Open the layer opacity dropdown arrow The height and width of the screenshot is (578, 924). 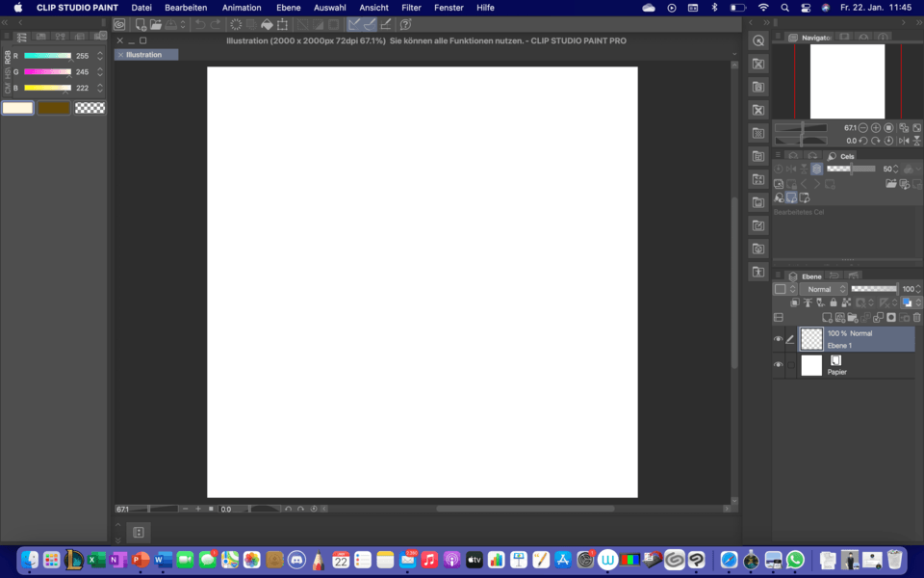pos(917,289)
